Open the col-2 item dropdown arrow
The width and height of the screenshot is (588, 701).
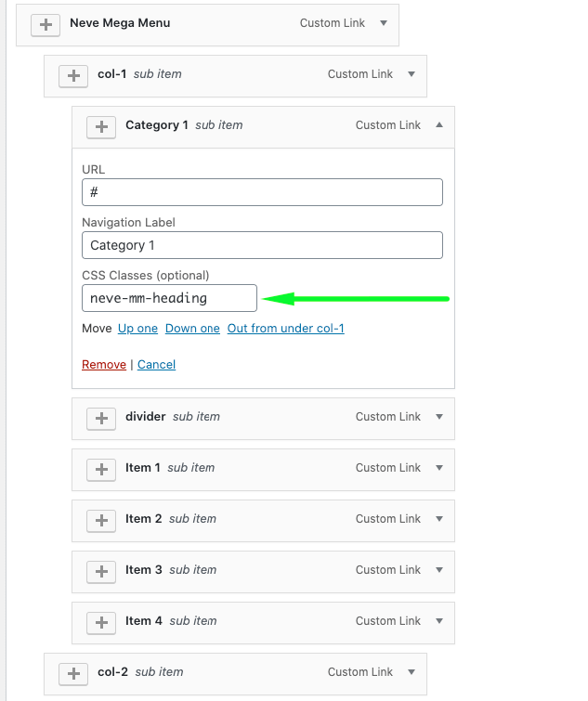tap(412, 672)
